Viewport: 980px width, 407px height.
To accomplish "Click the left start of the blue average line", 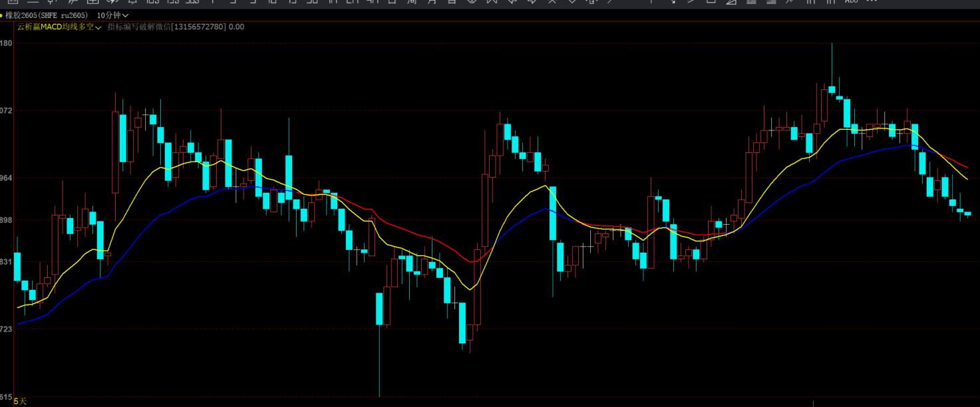I will pos(18,324).
